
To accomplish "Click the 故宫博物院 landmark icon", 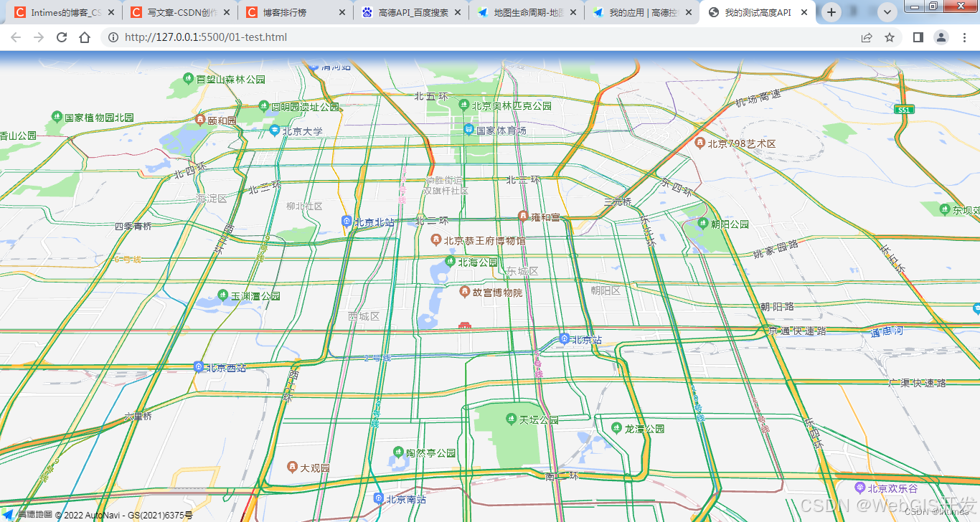I will [465, 291].
